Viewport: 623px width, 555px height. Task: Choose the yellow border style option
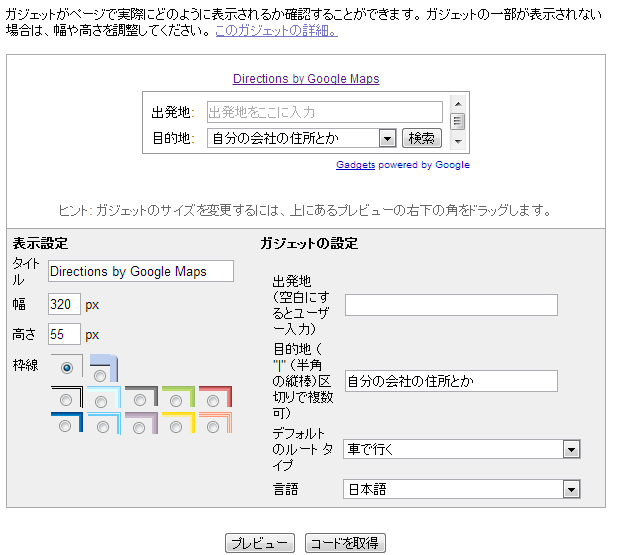(x=177, y=426)
